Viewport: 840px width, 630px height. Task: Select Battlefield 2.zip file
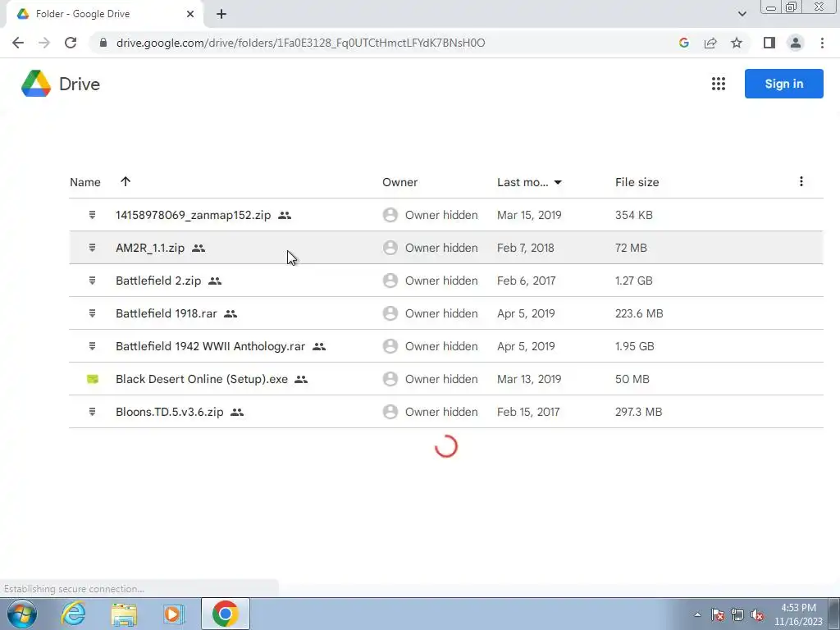click(445, 281)
